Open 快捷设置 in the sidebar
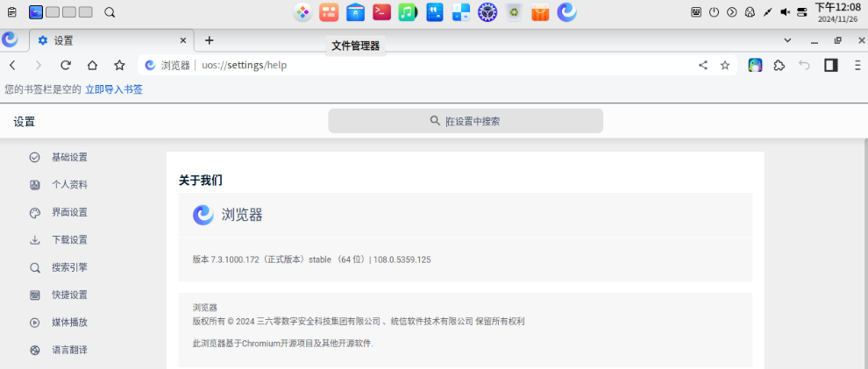Viewport: 868px width, 369px height. (x=70, y=294)
